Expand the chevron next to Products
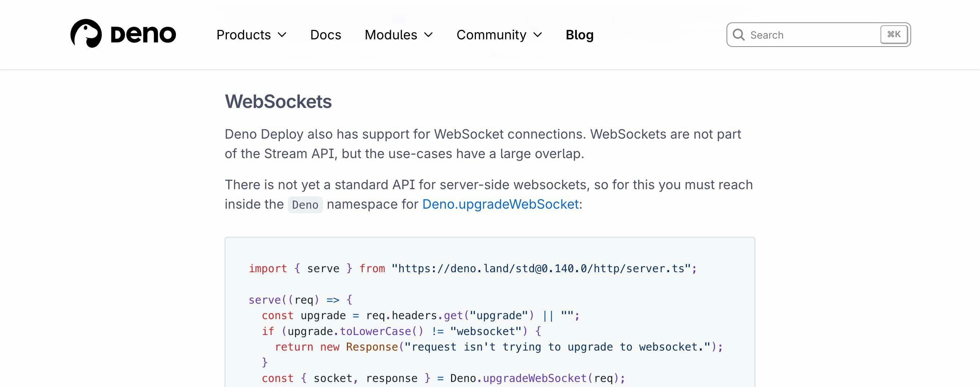 (282, 35)
